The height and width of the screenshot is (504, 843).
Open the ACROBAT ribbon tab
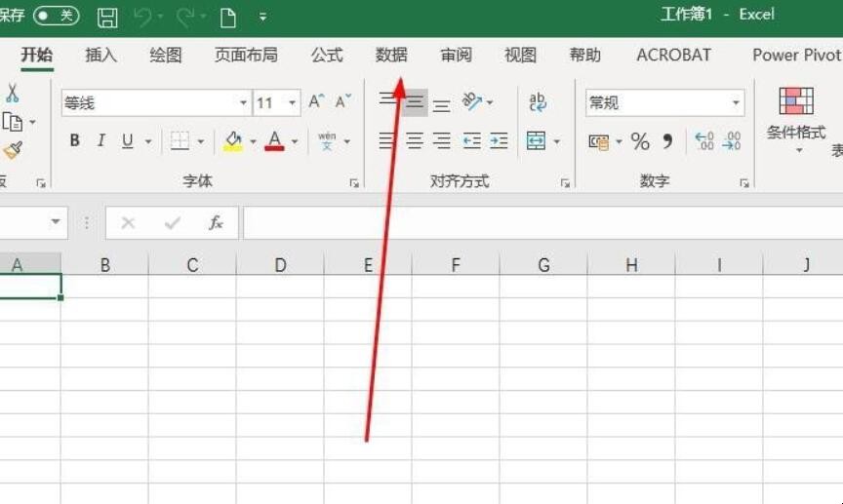click(x=673, y=55)
